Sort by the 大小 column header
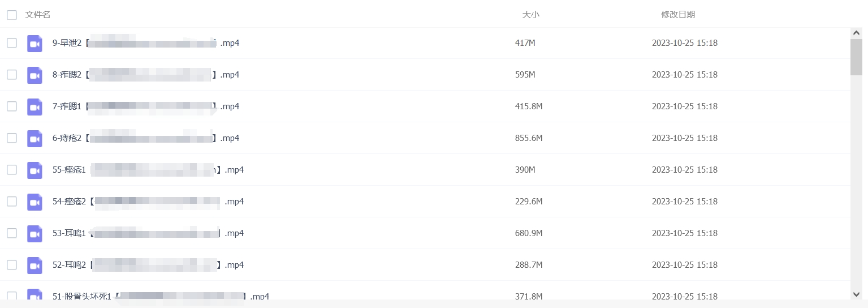Viewport: 868px width, 308px height. point(530,15)
